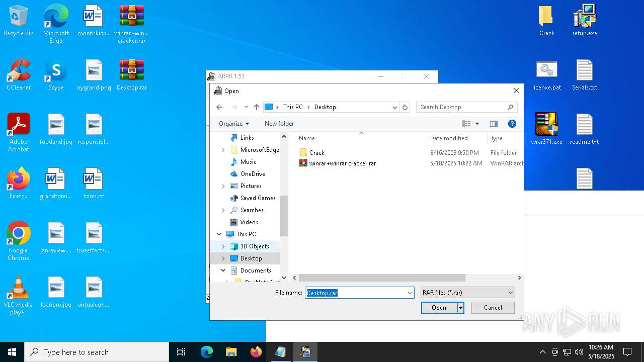Expand 3D Objects node in tree

click(x=223, y=246)
